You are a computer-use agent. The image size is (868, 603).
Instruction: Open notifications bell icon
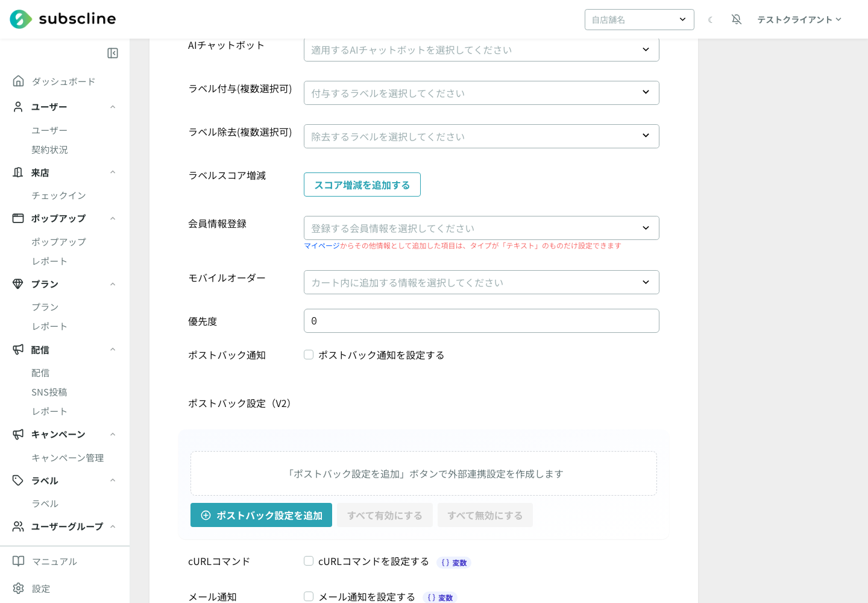(x=737, y=19)
